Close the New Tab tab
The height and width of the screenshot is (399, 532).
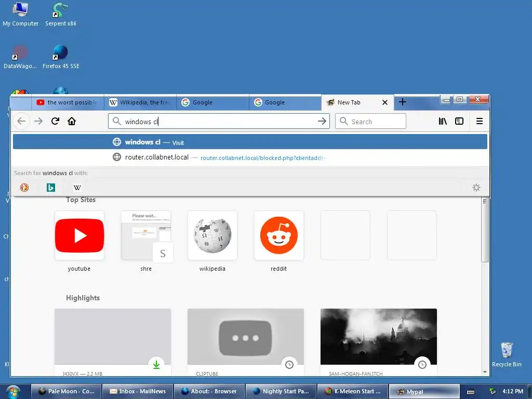pyautogui.click(x=385, y=102)
